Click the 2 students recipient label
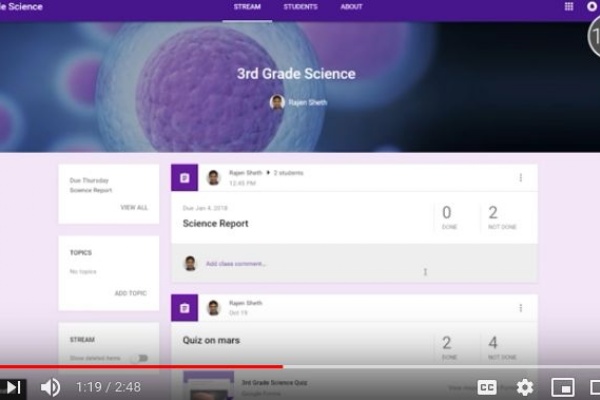 (x=289, y=173)
